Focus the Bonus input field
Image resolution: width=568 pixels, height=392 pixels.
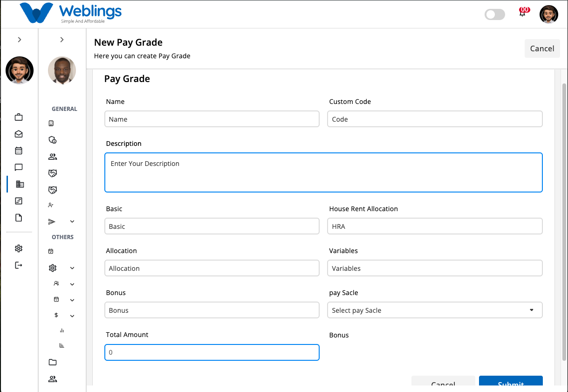(212, 310)
